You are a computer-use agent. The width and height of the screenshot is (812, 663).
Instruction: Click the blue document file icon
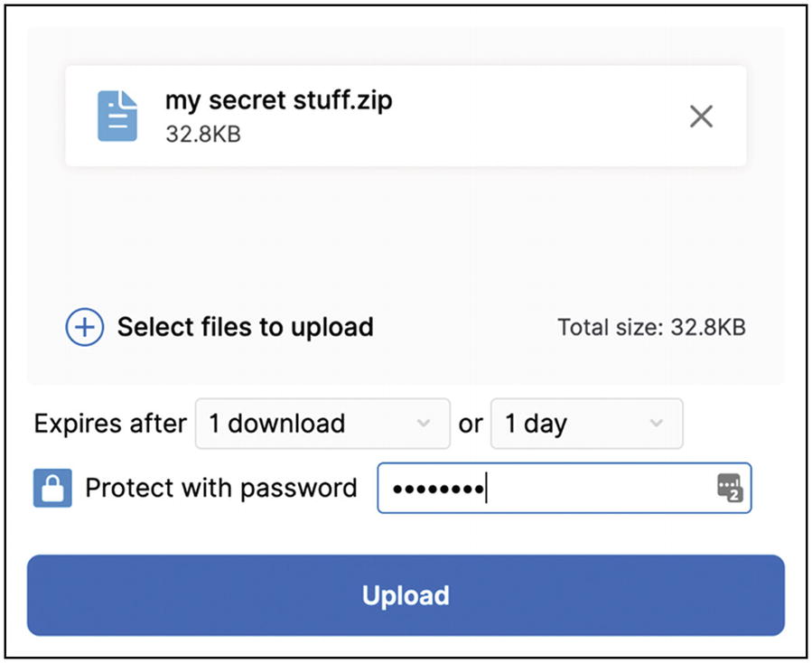click(117, 116)
